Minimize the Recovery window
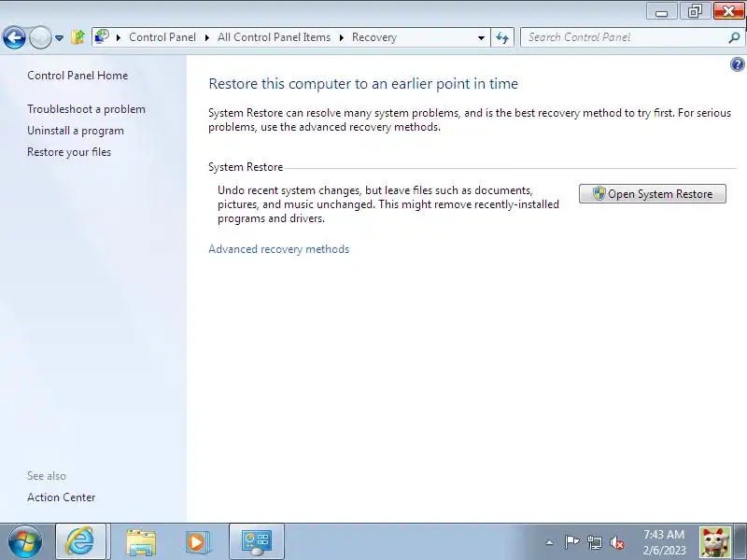Screen dimensions: 747x560 click(x=662, y=12)
